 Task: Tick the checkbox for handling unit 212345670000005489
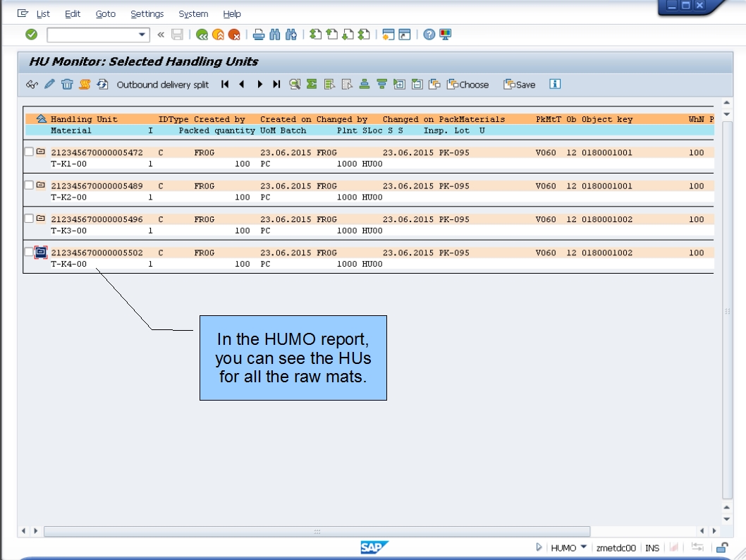pyautogui.click(x=29, y=185)
